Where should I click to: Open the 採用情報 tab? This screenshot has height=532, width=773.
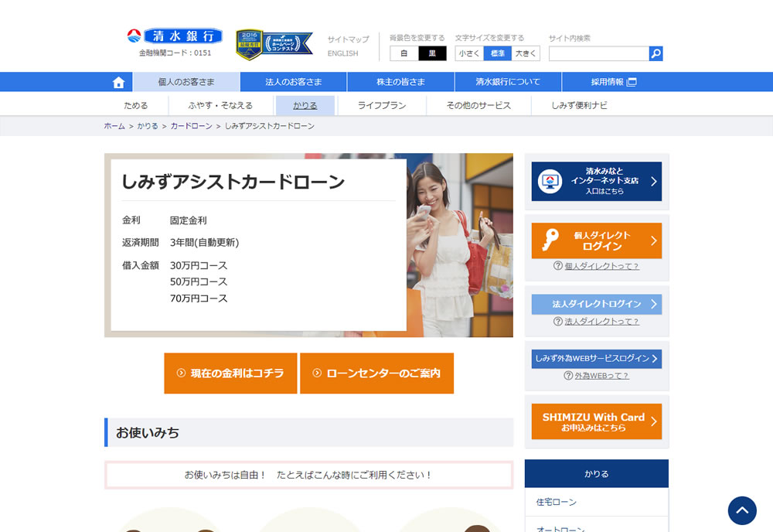(x=614, y=82)
